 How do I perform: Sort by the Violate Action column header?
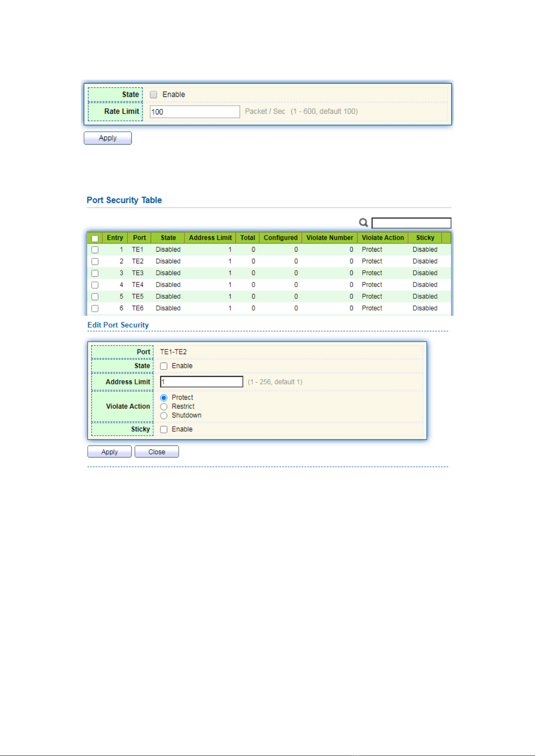click(x=383, y=238)
